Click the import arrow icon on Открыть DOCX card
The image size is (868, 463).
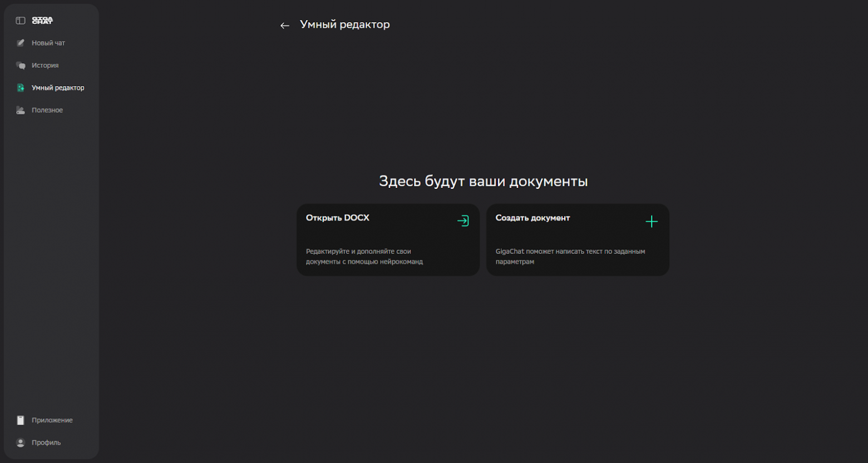click(463, 221)
